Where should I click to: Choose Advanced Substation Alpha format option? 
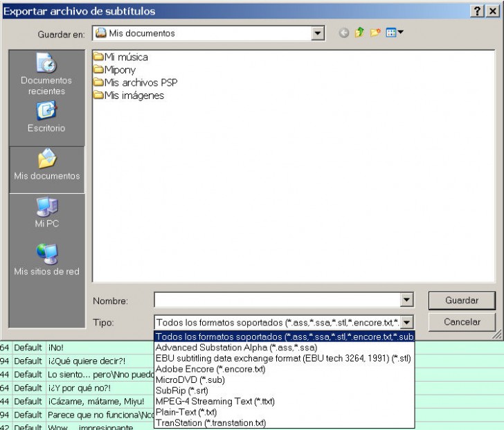click(x=236, y=348)
